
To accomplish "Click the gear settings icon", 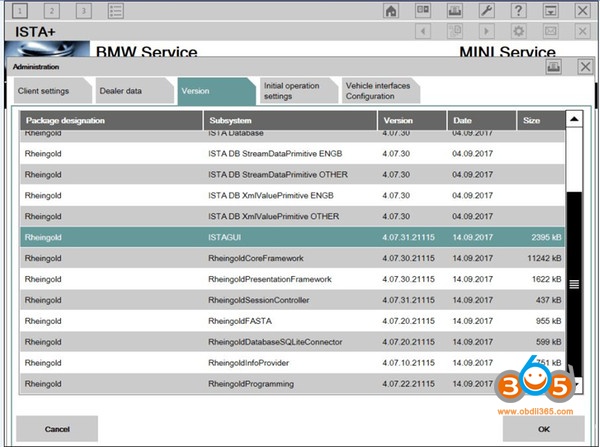I will click(x=518, y=31).
